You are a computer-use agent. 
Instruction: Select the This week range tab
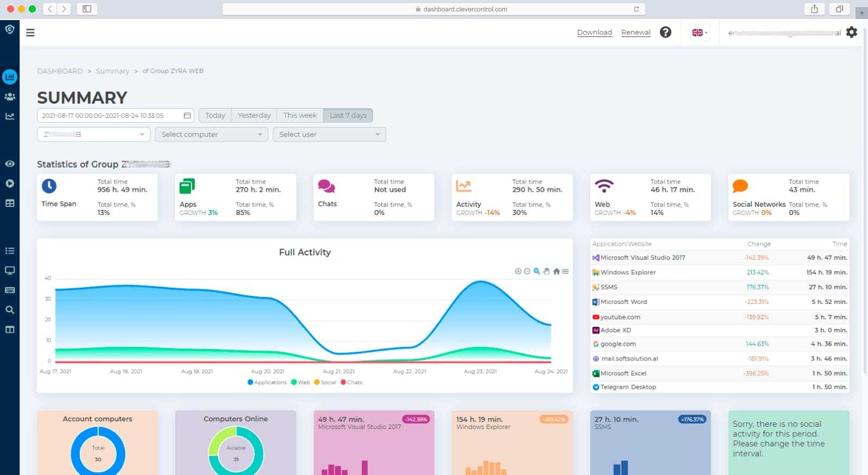point(300,116)
